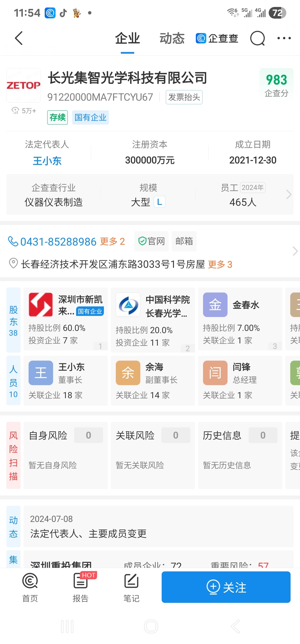Tap Android recent apps navigation button

click(67, 626)
